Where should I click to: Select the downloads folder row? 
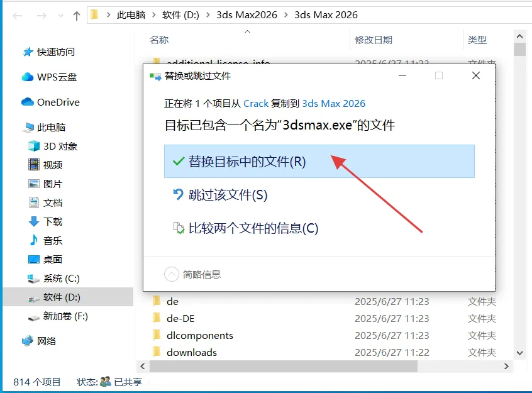[x=324, y=352]
